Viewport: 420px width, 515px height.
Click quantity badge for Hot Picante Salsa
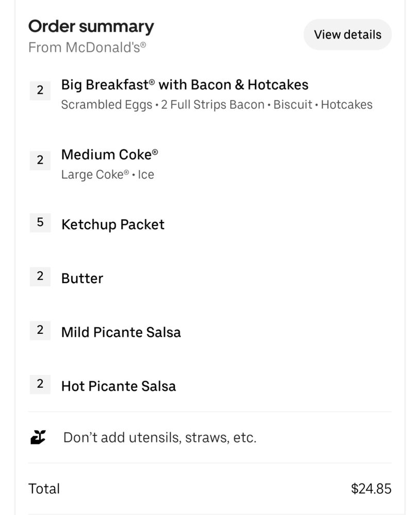point(40,384)
